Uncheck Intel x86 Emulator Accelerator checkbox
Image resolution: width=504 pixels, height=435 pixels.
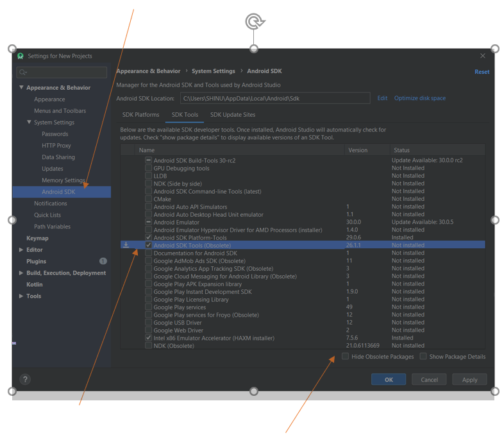coord(149,337)
